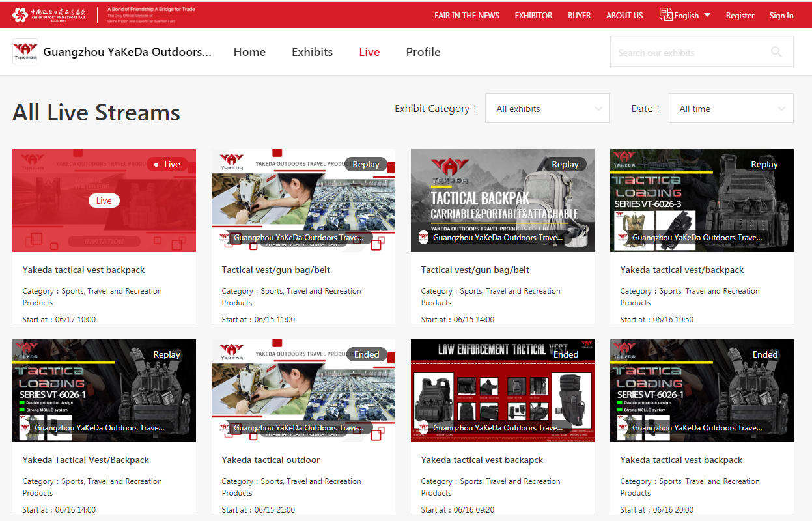Click the company avatar on the 06/16 10:50 thumbnail
Image resolution: width=812 pixels, height=521 pixels.
(623, 238)
